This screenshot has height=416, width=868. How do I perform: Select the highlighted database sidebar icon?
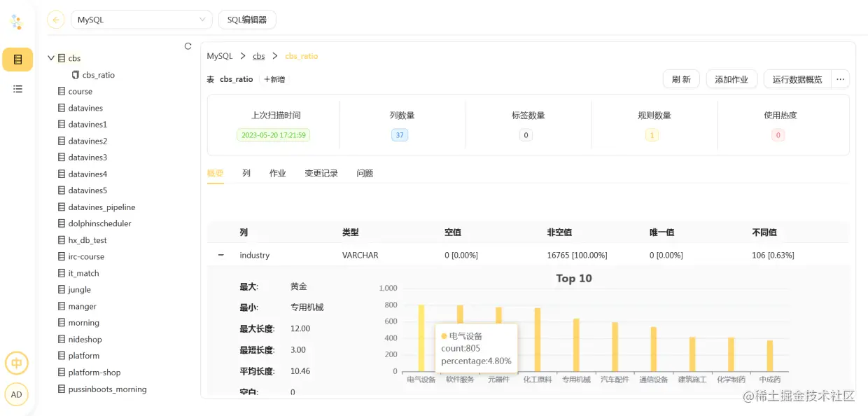pyautogui.click(x=17, y=60)
